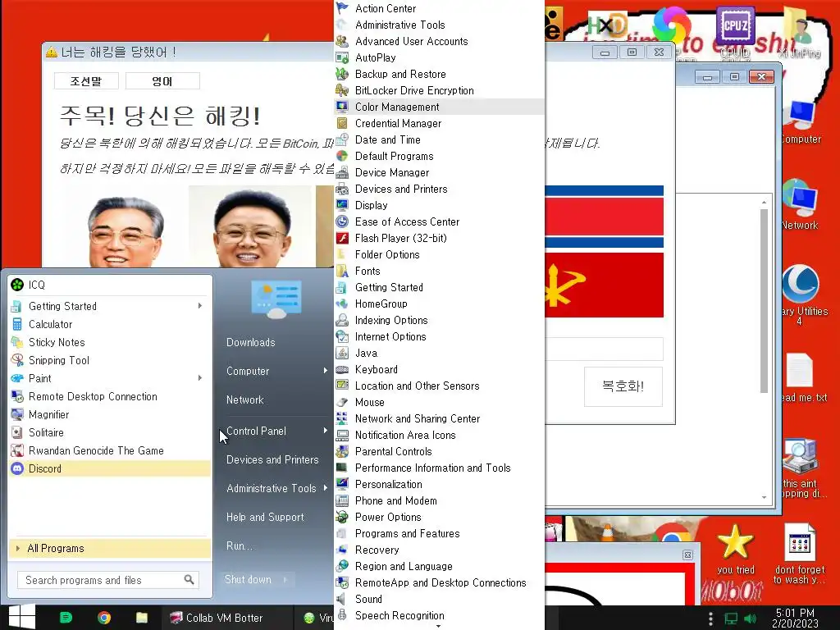
Task: Click Devices and Printers in Start menu
Action: [272, 459]
